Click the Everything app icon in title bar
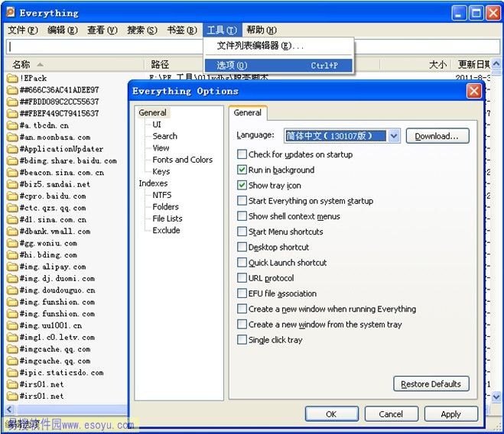 pos(11,12)
